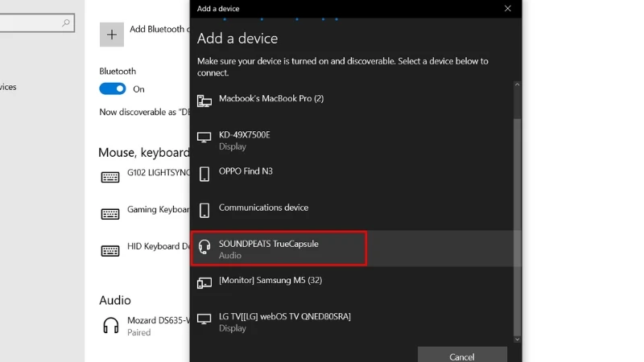Viewport: 644px width, 362px height.
Task: Click the LG TV webOS display icon
Action: coord(204,319)
